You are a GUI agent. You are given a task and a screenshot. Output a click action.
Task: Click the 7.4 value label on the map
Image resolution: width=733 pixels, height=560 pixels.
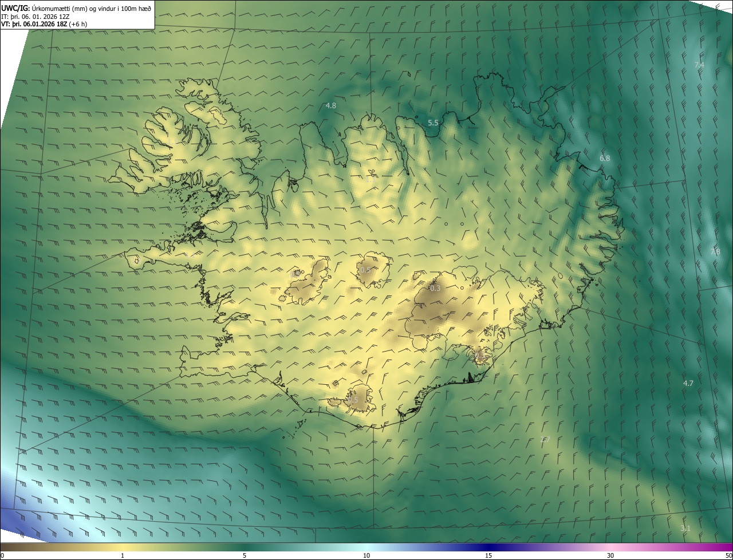tap(699, 65)
